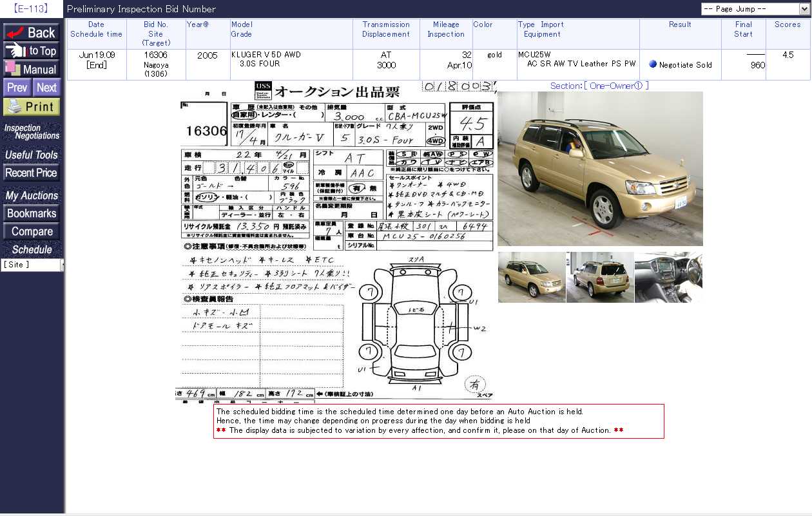Screen dimensions: 812x516
Task: Click the 'MCU25W' type text
Action: point(534,55)
